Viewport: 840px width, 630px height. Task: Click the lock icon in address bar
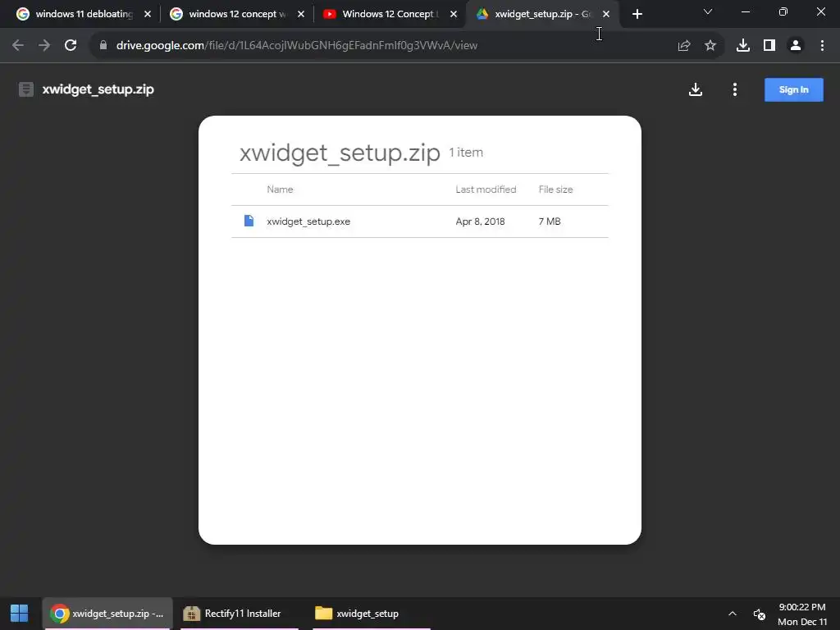coord(103,46)
